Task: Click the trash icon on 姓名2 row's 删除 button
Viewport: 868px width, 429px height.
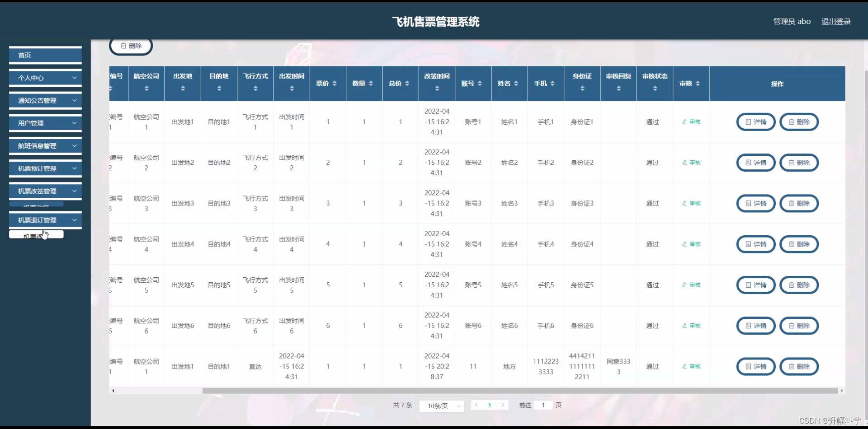Action: pos(792,163)
